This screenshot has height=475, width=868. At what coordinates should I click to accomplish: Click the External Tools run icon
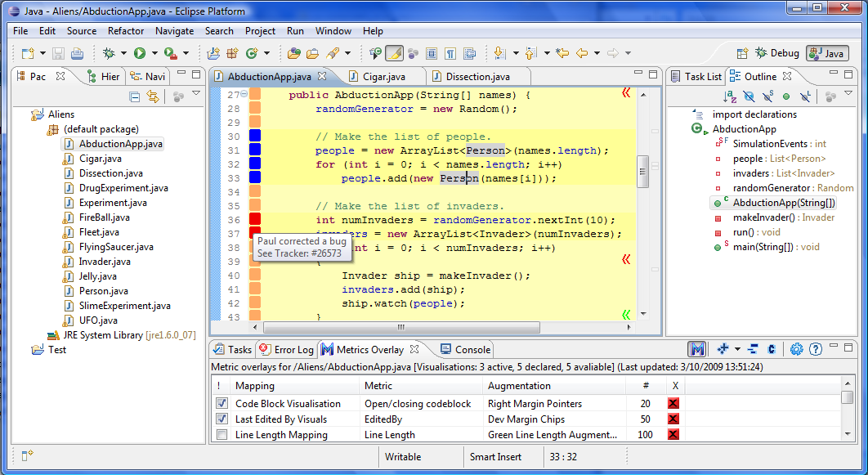(171, 53)
